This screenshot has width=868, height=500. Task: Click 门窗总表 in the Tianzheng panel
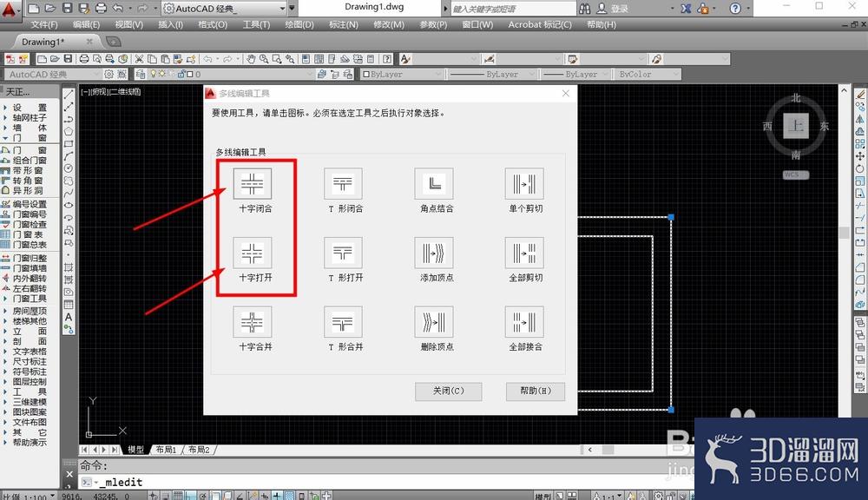click(x=30, y=245)
